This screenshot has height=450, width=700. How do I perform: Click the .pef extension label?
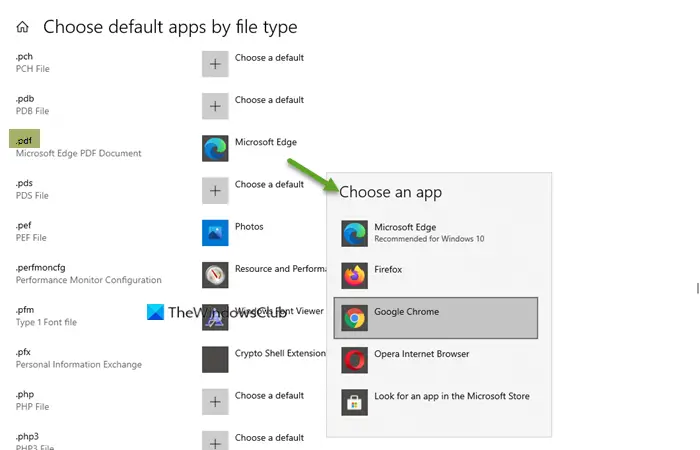(x=24, y=225)
